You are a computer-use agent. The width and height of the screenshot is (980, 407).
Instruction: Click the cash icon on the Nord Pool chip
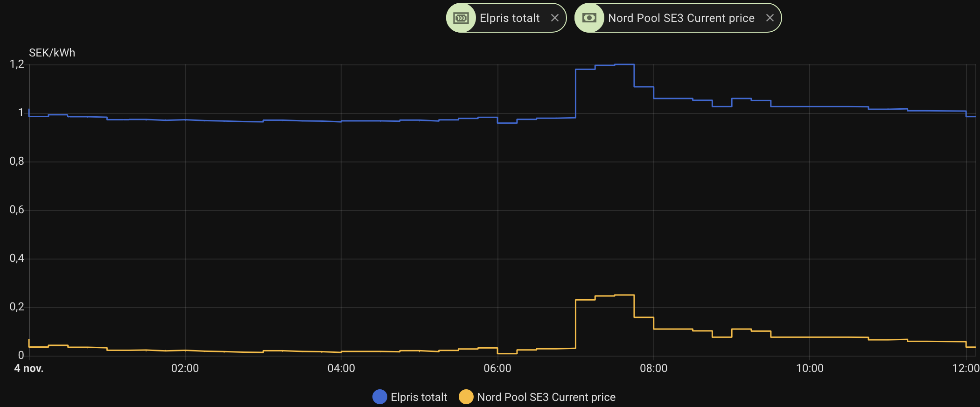(589, 18)
